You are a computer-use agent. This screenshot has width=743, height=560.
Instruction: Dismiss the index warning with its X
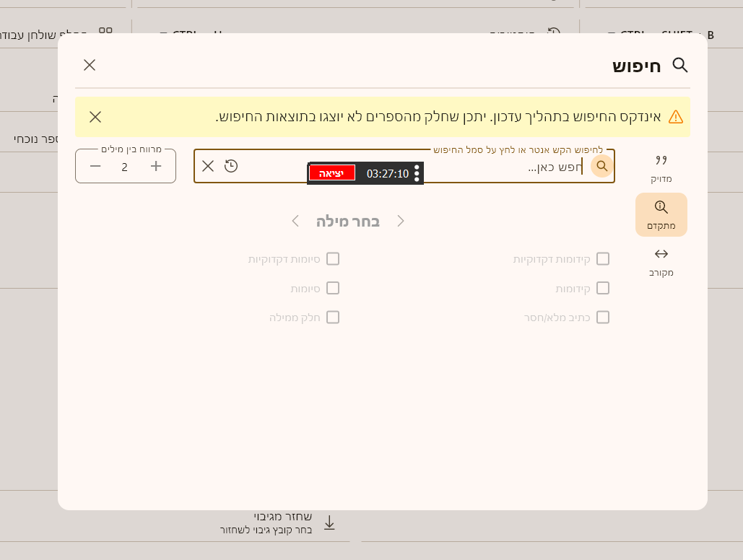tap(95, 116)
